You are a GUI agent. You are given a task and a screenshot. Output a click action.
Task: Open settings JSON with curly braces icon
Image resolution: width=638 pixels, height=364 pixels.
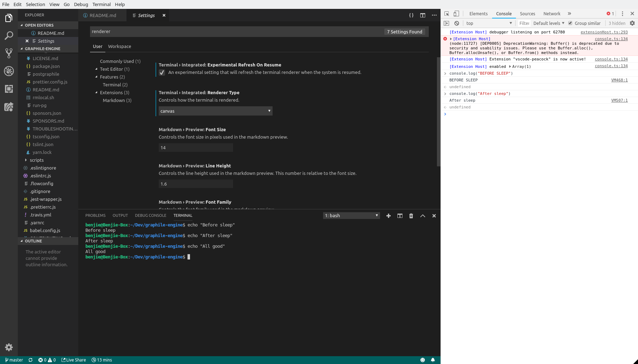pos(411,15)
